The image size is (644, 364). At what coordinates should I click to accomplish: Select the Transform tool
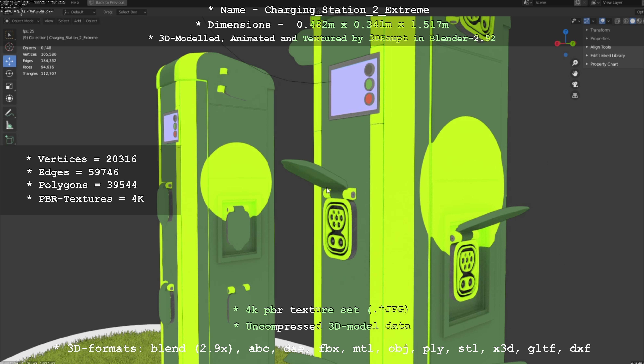[x=9, y=98]
